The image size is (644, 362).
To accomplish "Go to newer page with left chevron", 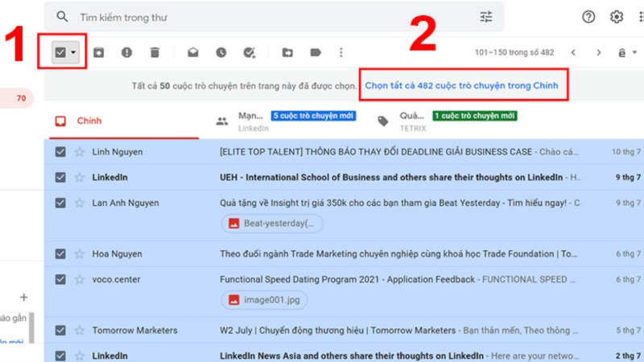I will pyautogui.click(x=573, y=52).
